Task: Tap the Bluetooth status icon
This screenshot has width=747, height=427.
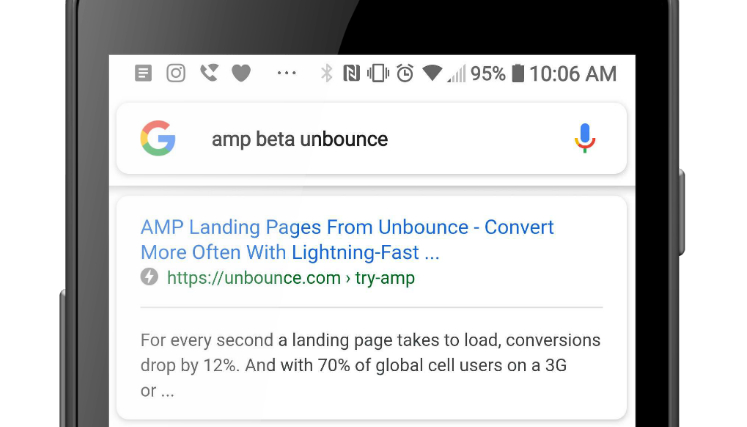Action: [x=326, y=73]
